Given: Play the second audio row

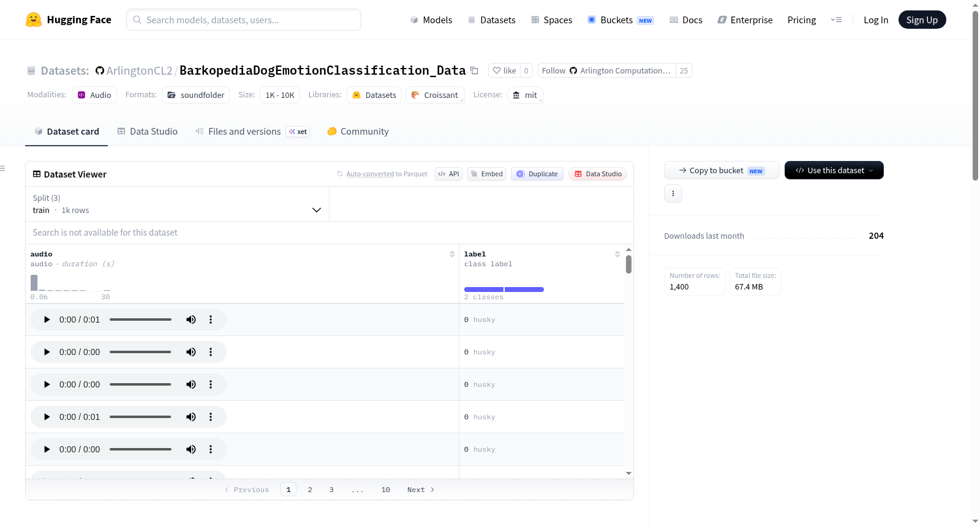Looking at the screenshot, I should pyautogui.click(x=47, y=352).
